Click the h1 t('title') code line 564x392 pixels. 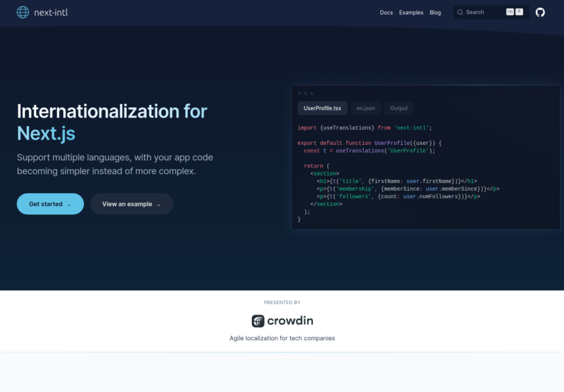tap(397, 181)
